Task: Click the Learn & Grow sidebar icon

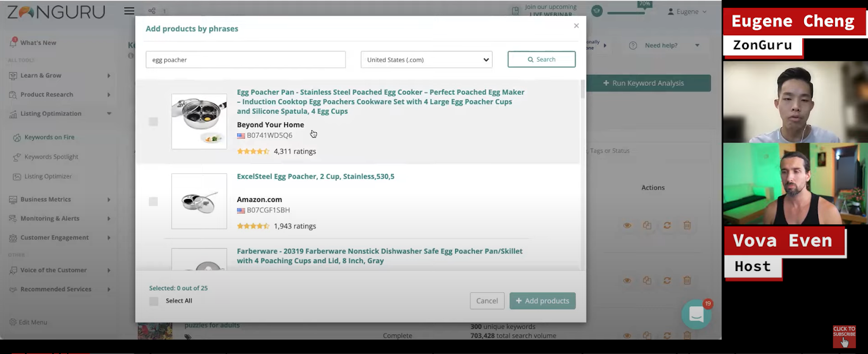Action: [13, 76]
